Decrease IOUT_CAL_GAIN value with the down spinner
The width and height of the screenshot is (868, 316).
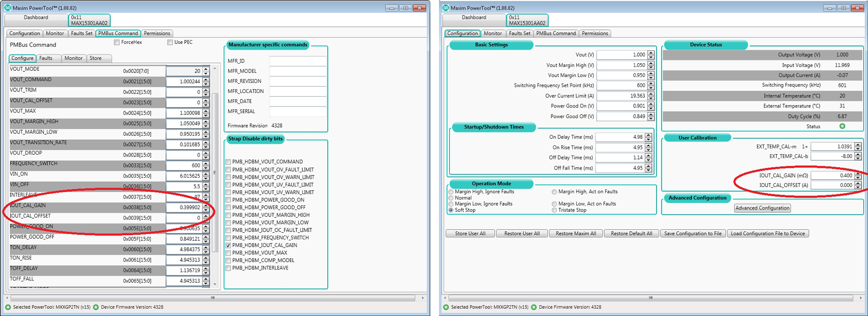pos(206,210)
